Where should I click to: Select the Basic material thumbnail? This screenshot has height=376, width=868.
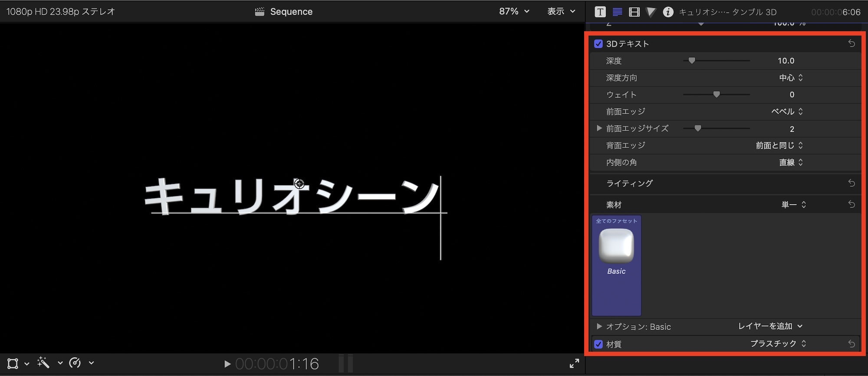pyautogui.click(x=616, y=265)
